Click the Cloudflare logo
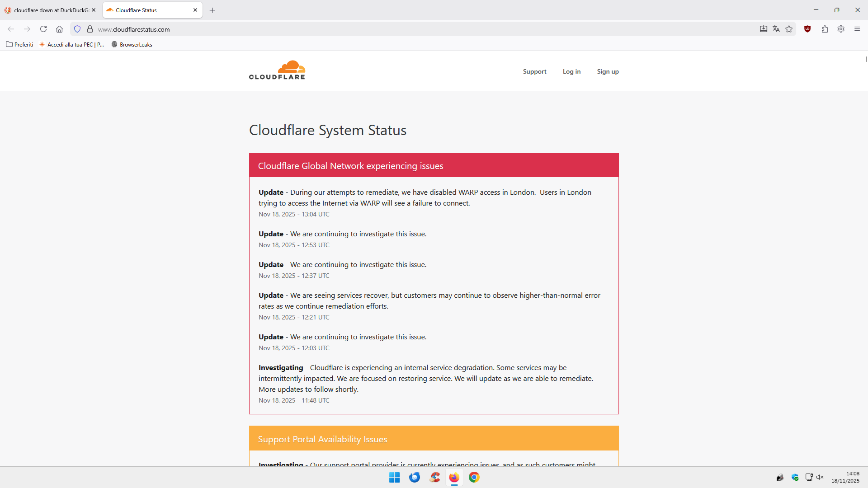 (277, 70)
